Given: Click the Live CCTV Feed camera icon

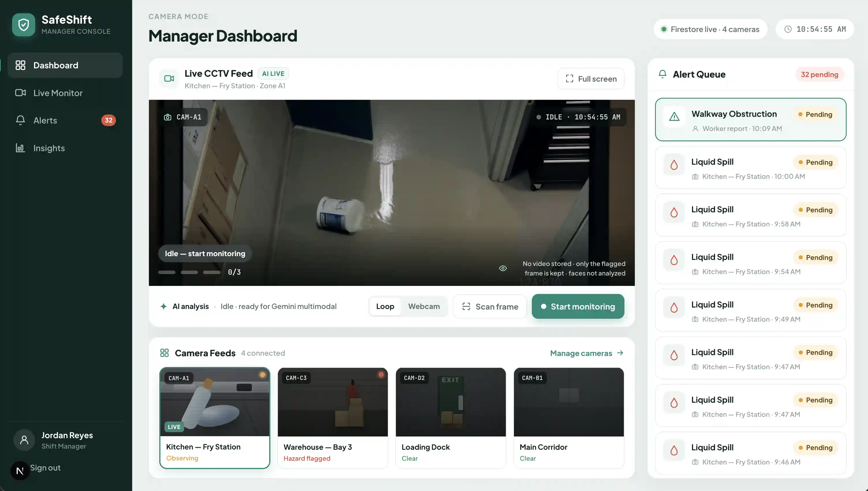Looking at the screenshot, I should tap(169, 78).
